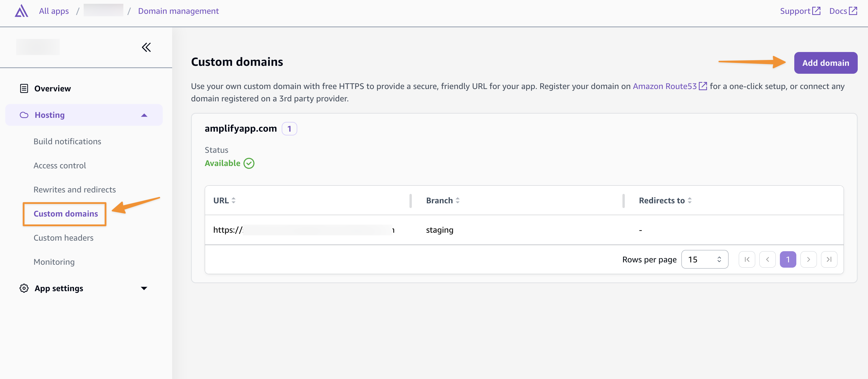Go to next page of table
This screenshot has width=868, height=379.
click(x=808, y=259)
